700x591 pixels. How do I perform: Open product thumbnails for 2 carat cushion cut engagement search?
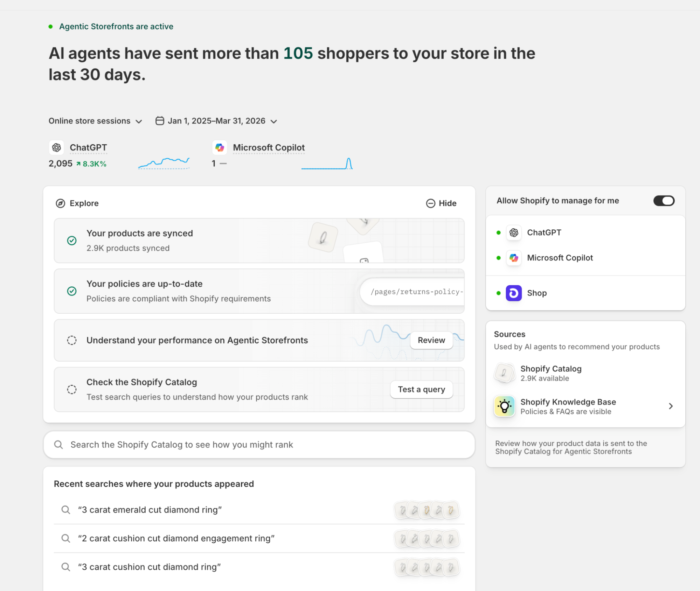pos(427,538)
